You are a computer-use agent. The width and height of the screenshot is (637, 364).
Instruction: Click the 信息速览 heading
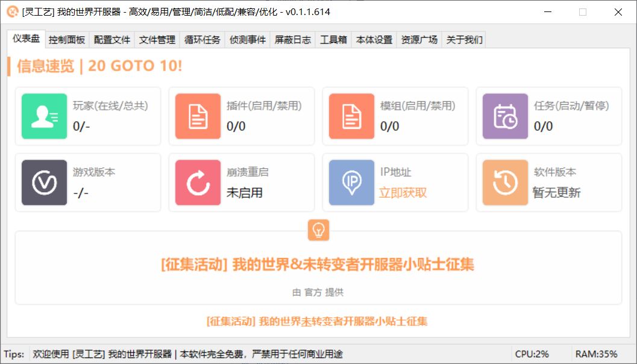coord(99,66)
